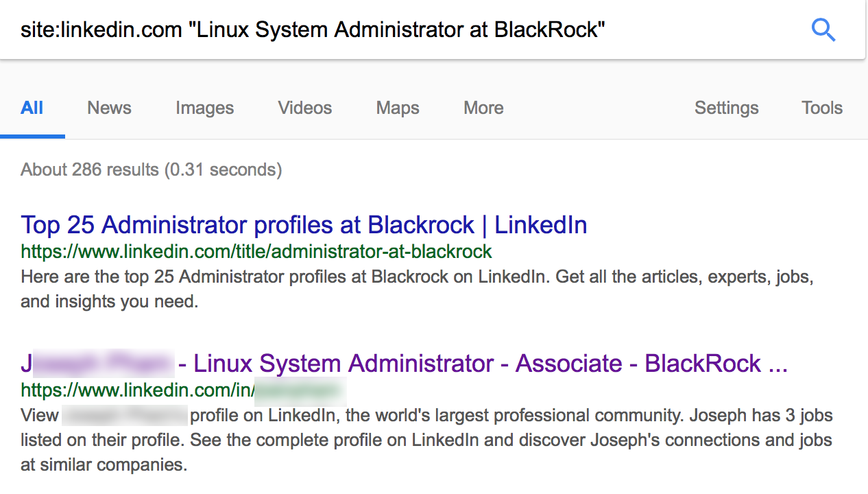
Task: Click into the search query input field
Action: coord(411,30)
